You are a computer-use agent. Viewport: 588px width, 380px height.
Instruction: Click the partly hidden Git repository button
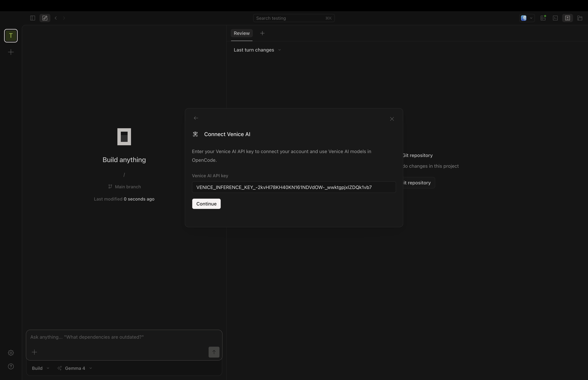pos(419,183)
